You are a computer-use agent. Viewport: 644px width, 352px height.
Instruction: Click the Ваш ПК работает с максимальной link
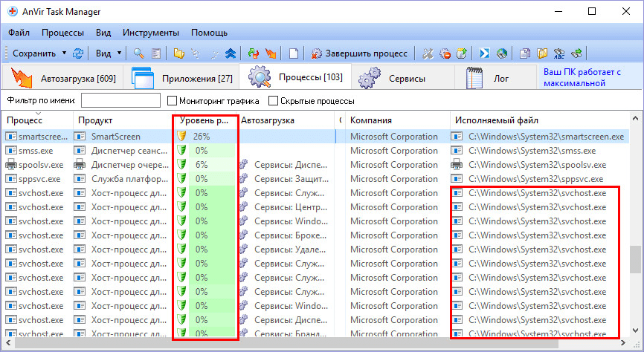[x=582, y=78]
